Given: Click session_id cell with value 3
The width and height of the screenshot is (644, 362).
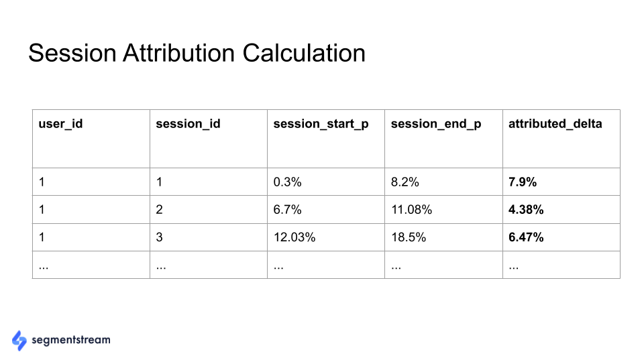Looking at the screenshot, I should pos(209,237).
